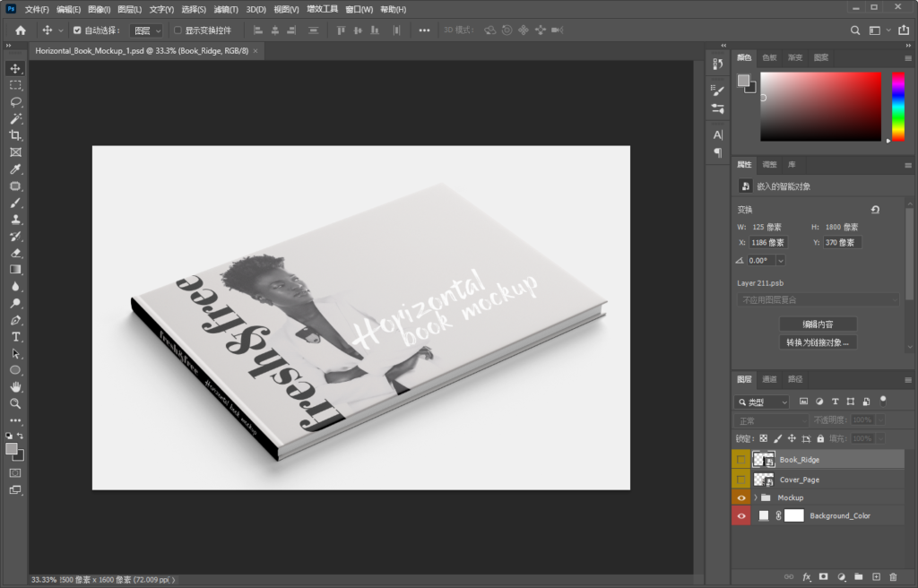
Task: Select the Gradient tool
Action: click(15, 270)
